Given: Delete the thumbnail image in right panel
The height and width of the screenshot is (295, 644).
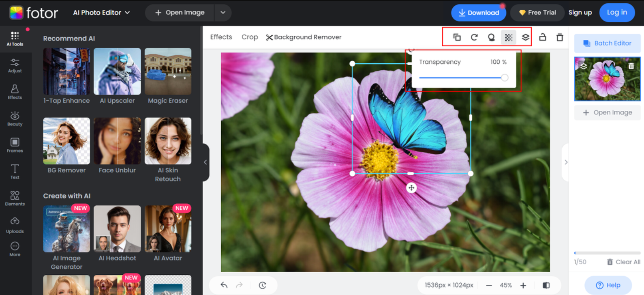Looking at the screenshot, I should [x=631, y=66].
